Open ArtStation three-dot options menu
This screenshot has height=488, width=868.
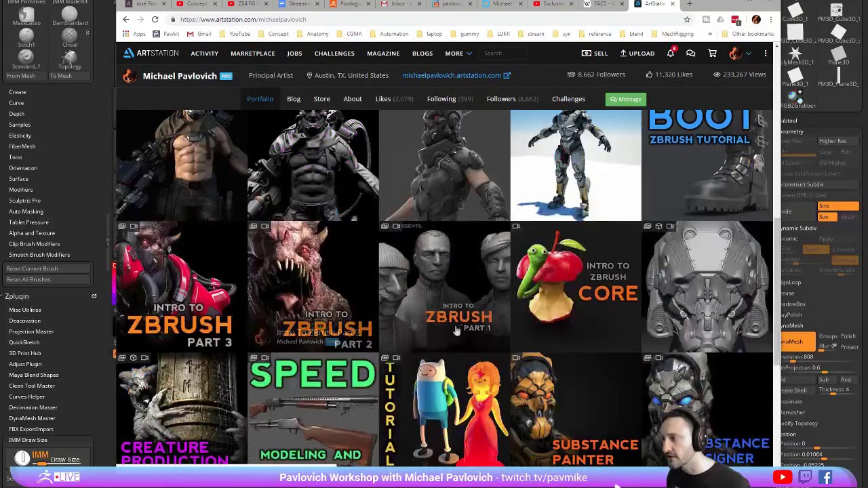point(766,53)
